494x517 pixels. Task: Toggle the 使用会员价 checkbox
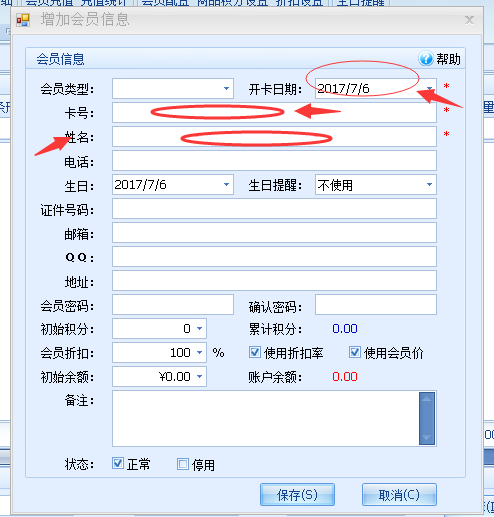point(355,352)
